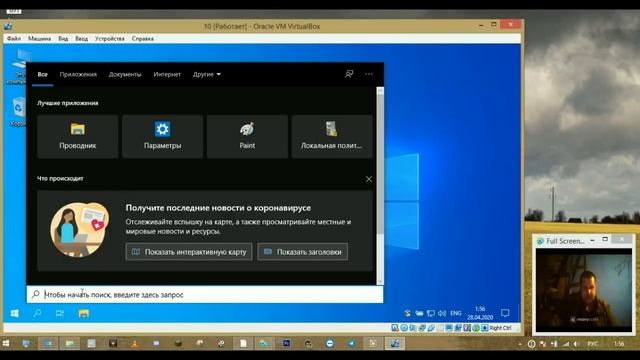Click the Telegram icon on host taskbar
Image resolution: width=640 pixels, height=360 pixels.
pos(351,344)
